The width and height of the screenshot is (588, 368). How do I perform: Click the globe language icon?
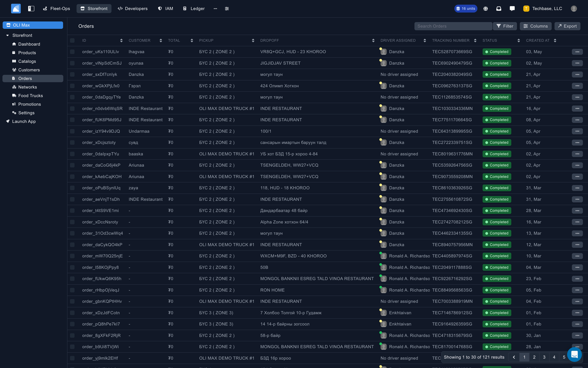(x=486, y=9)
